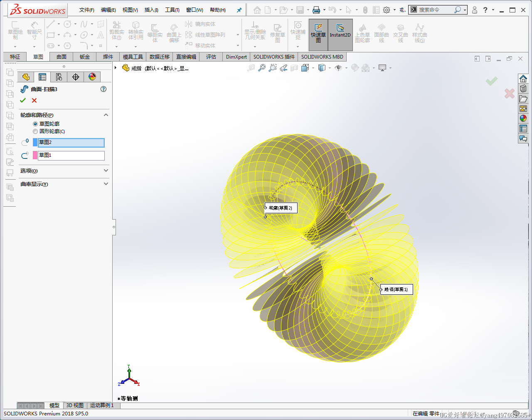Cancel sweep with graphics area red X
This screenshot has height=420, width=532.
pyautogui.click(x=510, y=94)
